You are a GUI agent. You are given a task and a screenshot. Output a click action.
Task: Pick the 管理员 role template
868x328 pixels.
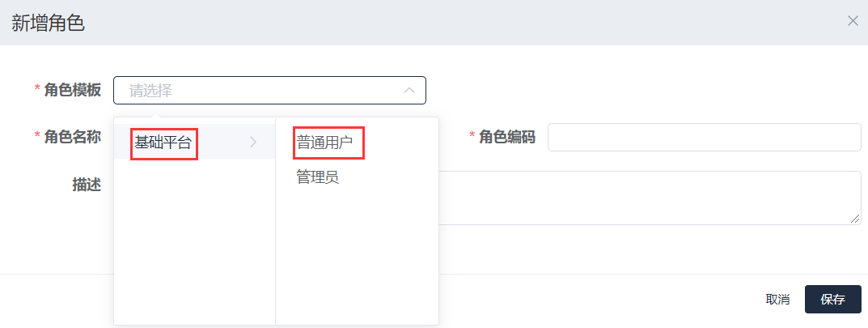(318, 177)
